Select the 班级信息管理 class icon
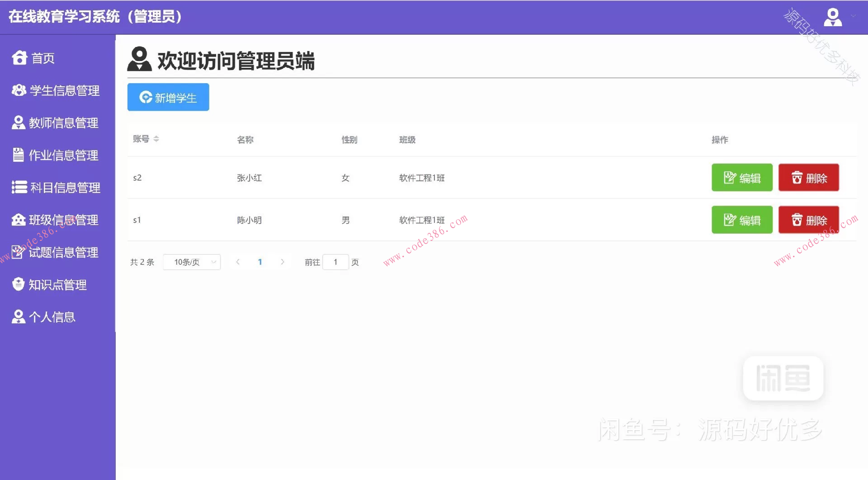 [18, 220]
